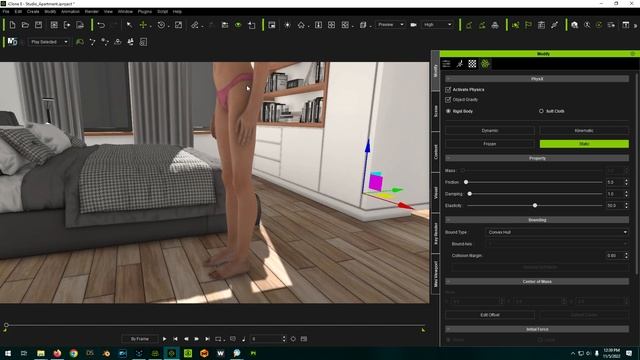Screen dimensions: 640x360
Task: Open a project with the folder icon
Action: click(x=25, y=25)
